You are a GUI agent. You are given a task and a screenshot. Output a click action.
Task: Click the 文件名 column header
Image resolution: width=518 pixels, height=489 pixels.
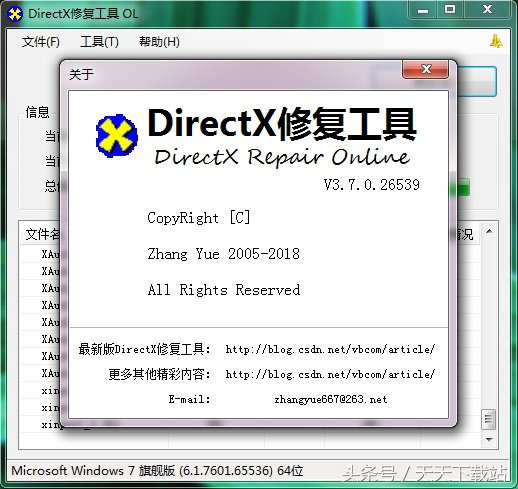pos(41,234)
